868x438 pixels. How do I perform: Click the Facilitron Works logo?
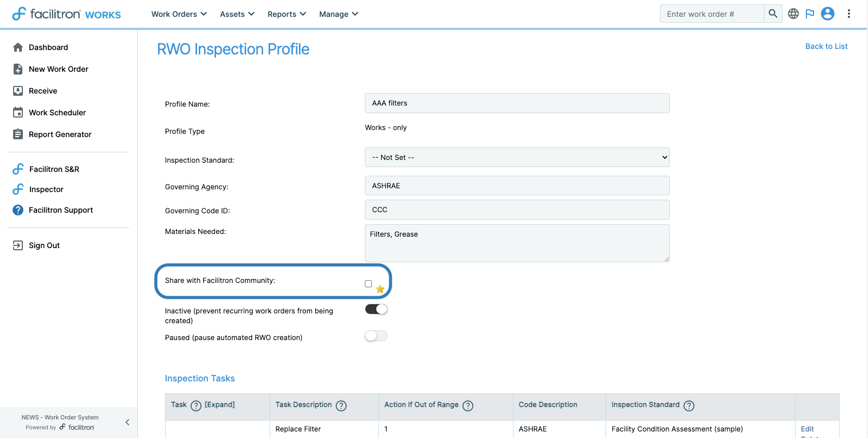66,14
